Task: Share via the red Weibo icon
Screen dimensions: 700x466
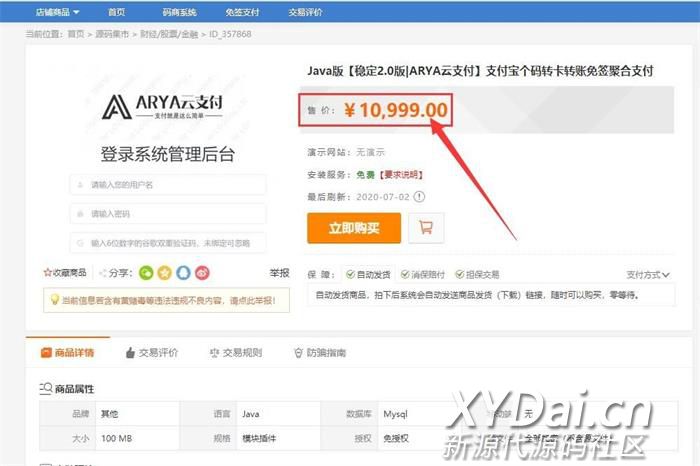Action: click(x=202, y=273)
